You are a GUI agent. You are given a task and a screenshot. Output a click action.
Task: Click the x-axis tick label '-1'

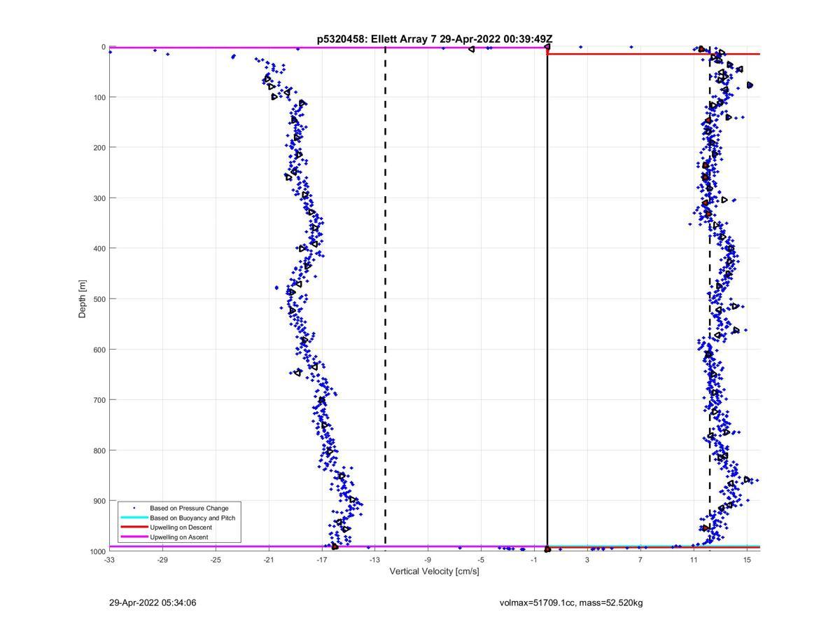pos(534,560)
